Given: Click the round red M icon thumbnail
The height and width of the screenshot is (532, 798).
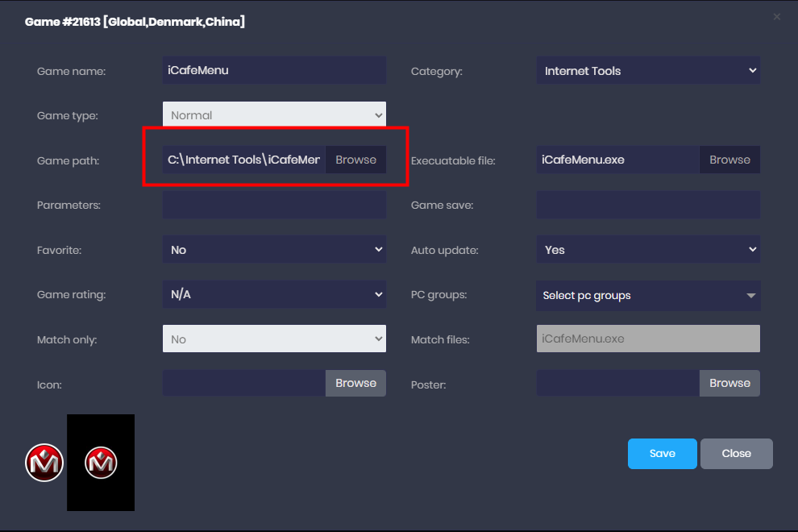Looking at the screenshot, I should 44,463.
